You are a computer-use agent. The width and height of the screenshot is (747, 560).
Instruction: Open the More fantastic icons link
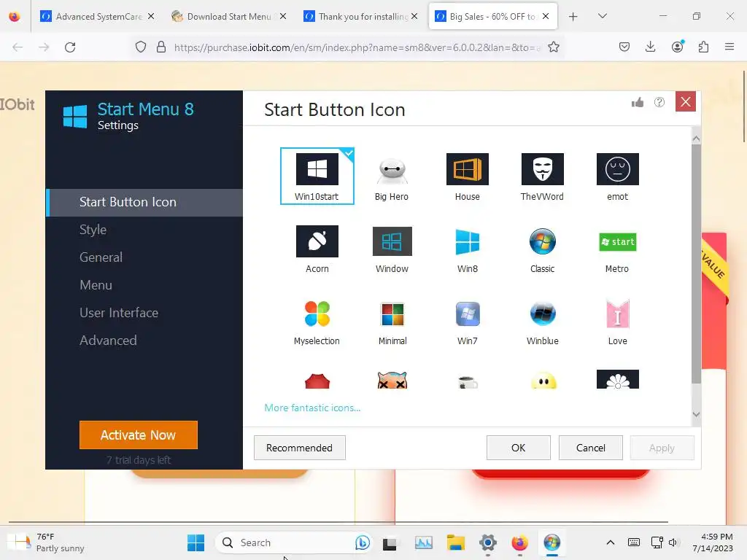click(312, 408)
